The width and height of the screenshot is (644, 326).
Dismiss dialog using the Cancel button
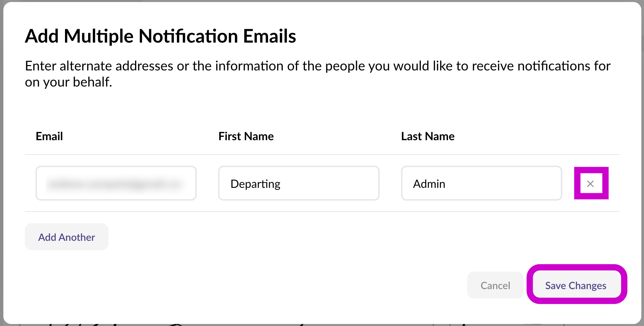(x=495, y=285)
